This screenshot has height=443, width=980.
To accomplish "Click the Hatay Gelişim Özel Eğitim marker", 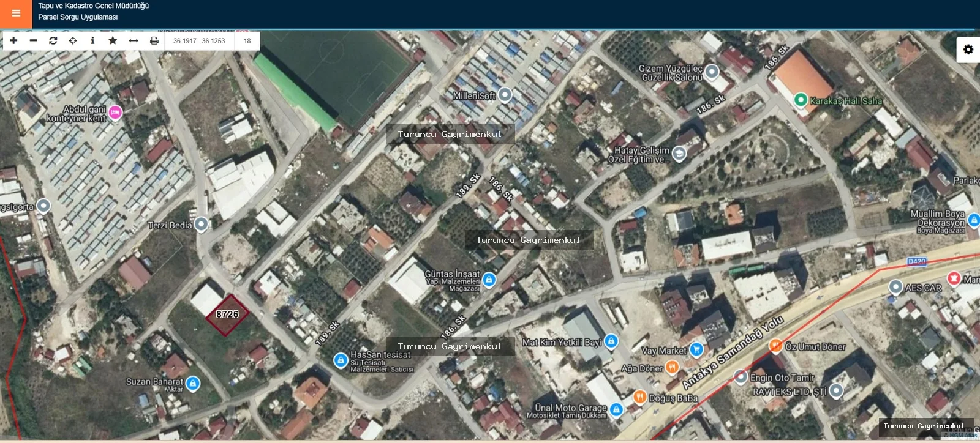I will click(x=679, y=154).
